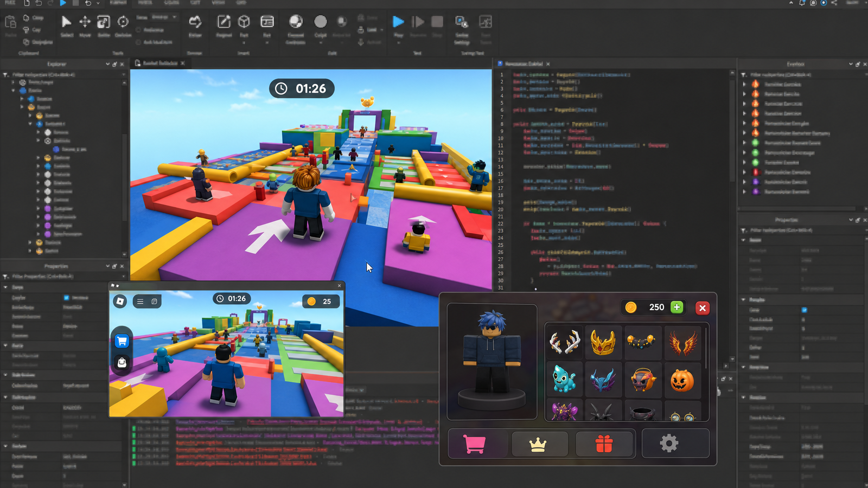The height and width of the screenshot is (488, 868).
Task: Toggle the blue checkbox in right Properties panel
Action: (x=805, y=310)
